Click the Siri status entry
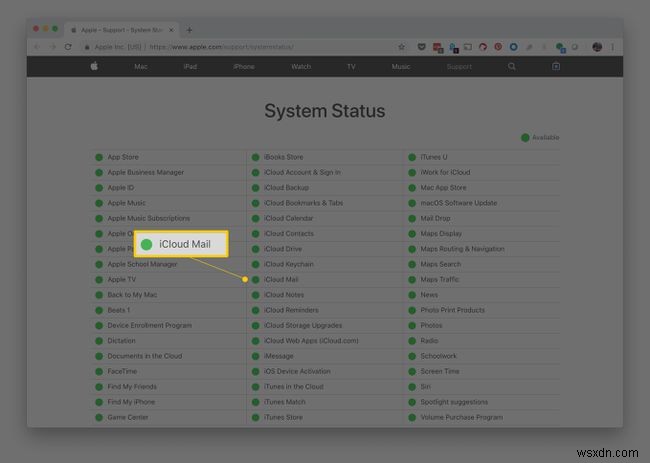 (x=426, y=387)
